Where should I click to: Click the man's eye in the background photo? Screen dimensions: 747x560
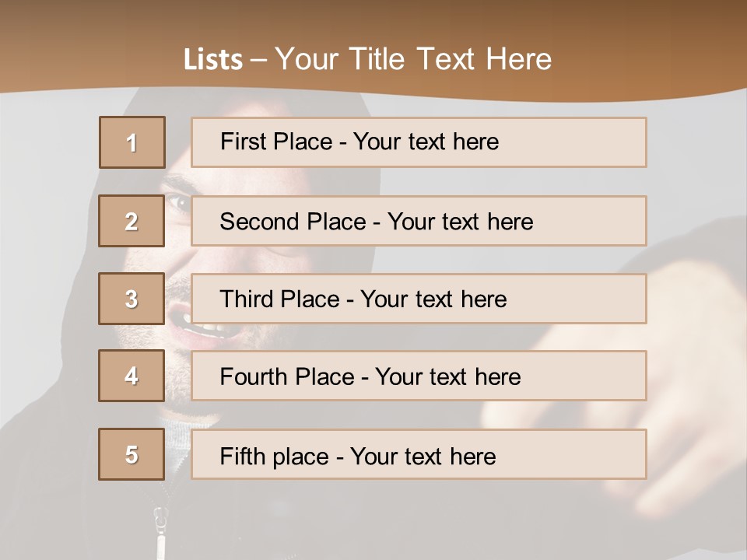[178, 203]
